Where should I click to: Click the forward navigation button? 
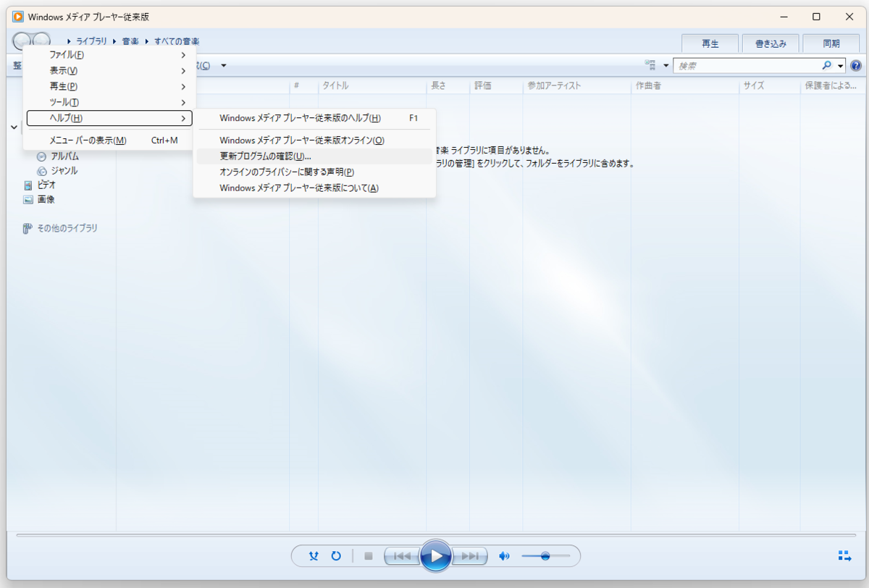[42, 41]
